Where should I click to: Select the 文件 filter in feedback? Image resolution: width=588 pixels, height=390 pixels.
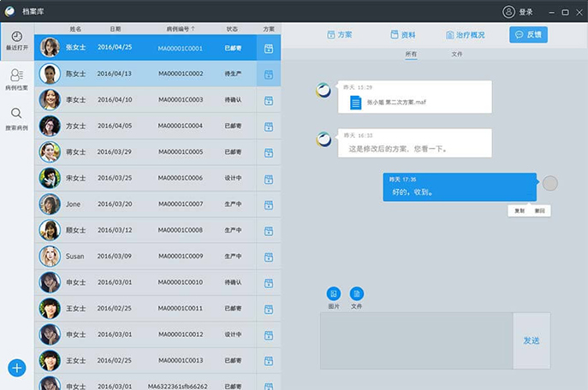[x=457, y=54]
